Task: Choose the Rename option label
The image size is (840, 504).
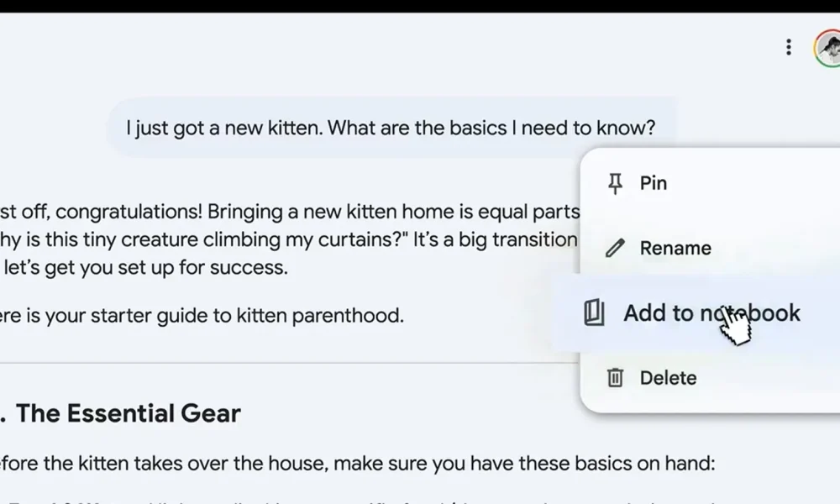Action: (x=675, y=249)
